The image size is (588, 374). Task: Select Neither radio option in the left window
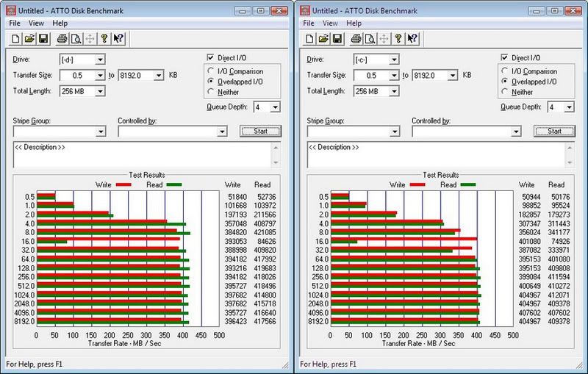[x=211, y=92]
